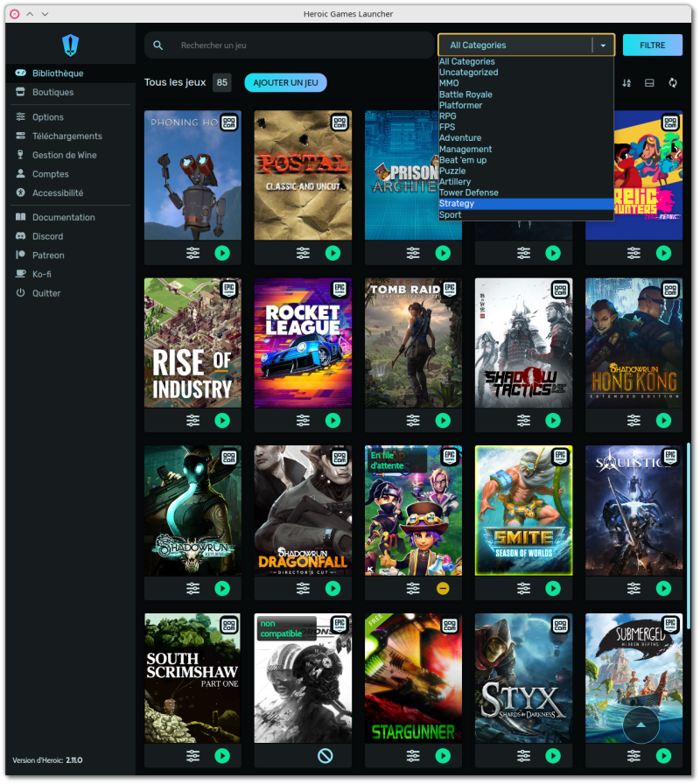Open settings for Postal Classic and Uncut
700x784 pixels.
point(303,253)
